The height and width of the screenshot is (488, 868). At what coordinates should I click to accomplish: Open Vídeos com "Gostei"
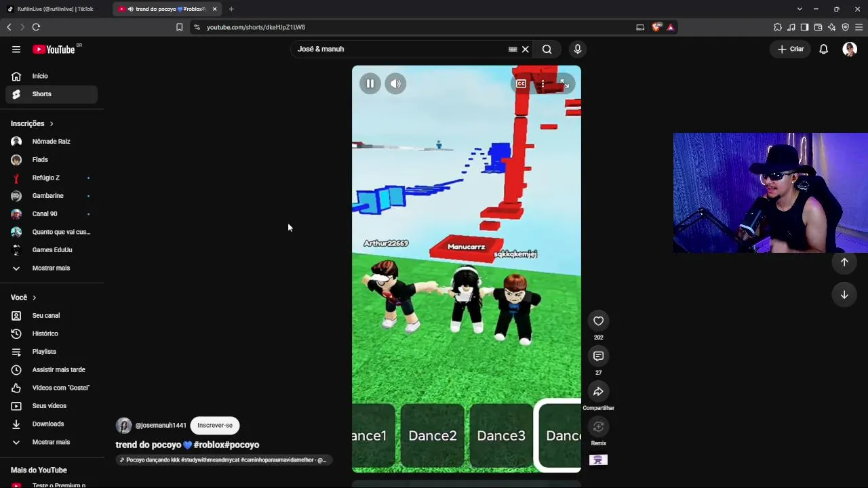click(52, 388)
